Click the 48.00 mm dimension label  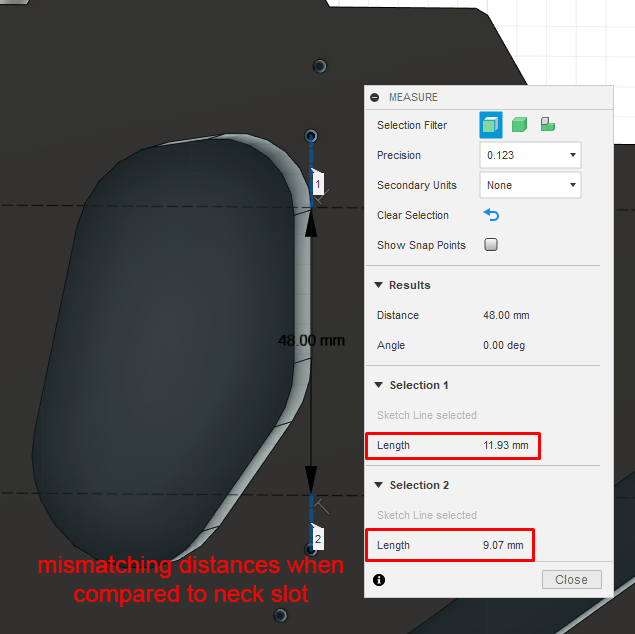click(311, 340)
